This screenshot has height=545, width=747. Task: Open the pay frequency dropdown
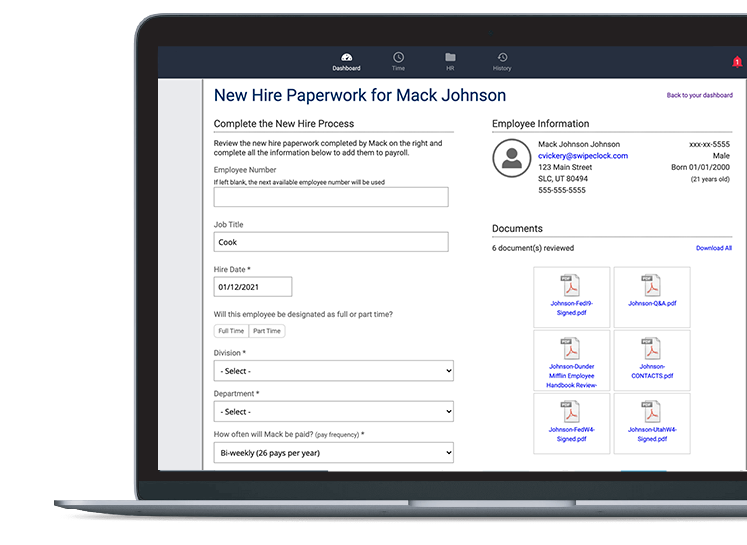(x=333, y=453)
